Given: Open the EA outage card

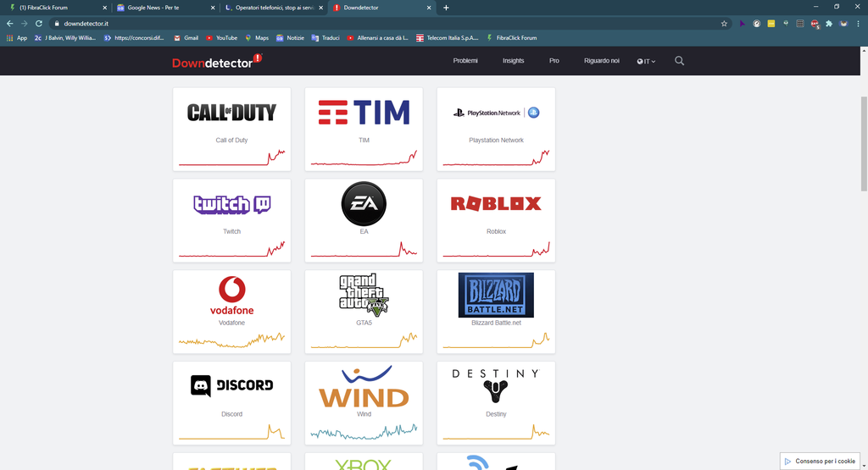Looking at the screenshot, I should [x=364, y=220].
